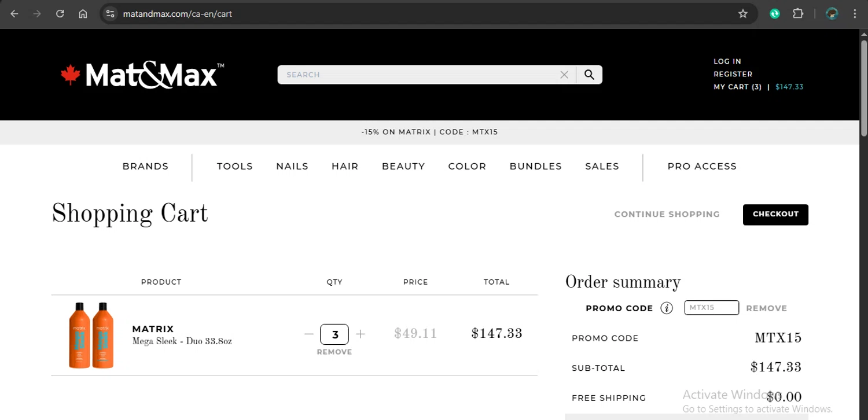Open the Extensions puzzle icon

(798, 14)
